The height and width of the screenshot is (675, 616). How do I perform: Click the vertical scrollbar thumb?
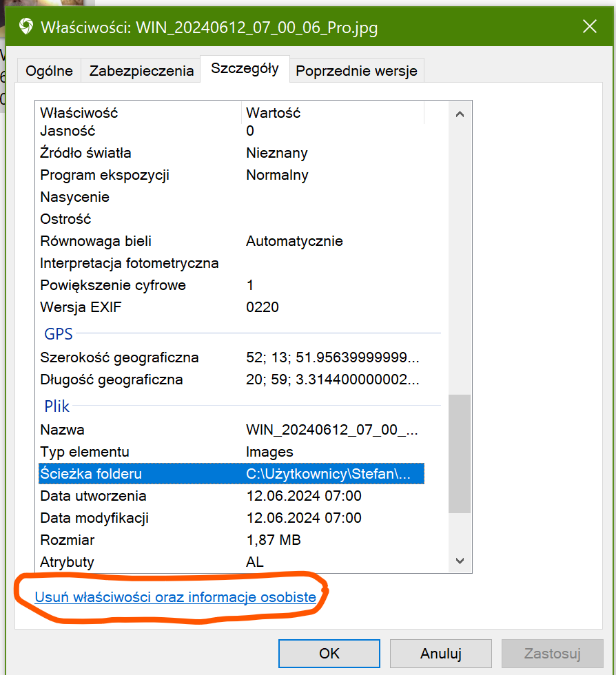click(x=460, y=453)
